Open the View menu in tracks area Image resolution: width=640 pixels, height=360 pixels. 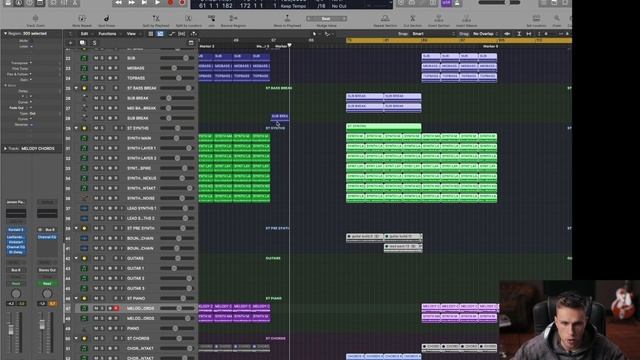point(131,34)
